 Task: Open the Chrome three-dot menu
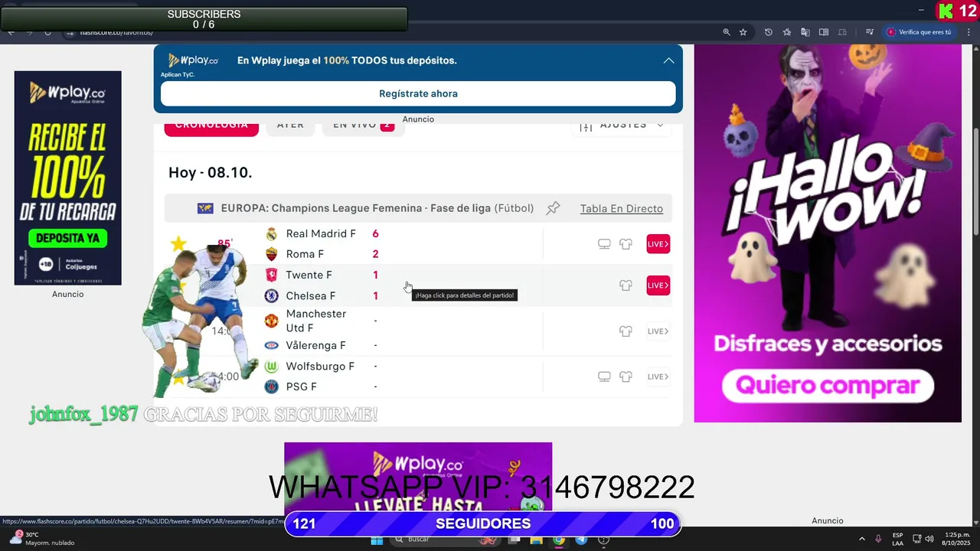click(969, 32)
